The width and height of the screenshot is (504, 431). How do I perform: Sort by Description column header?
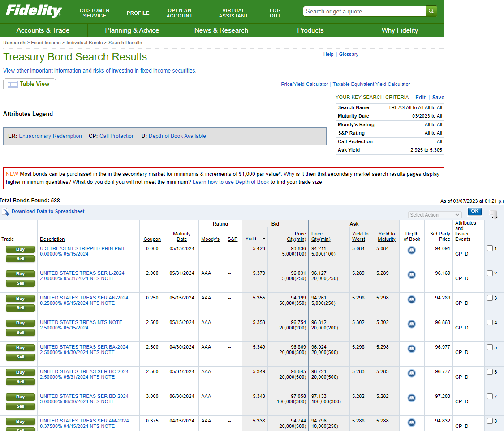(52, 239)
